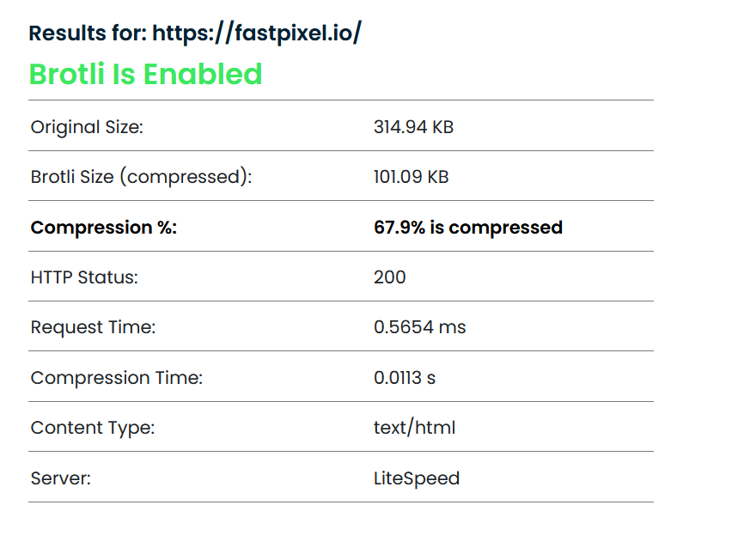Image resolution: width=744 pixels, height=560 pixels.
Task: Select the "Brotli Size (compressed):" label
Action: 141,177
